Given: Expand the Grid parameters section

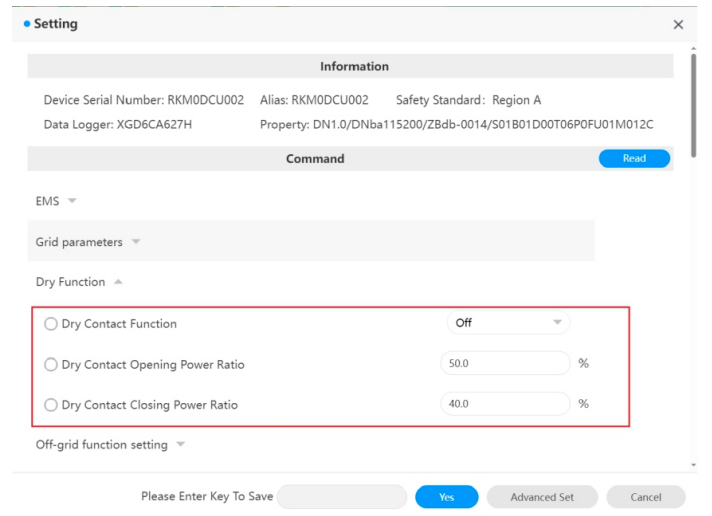Looking at the screenshot, I should pyautogui.click(x=88, y=242).
